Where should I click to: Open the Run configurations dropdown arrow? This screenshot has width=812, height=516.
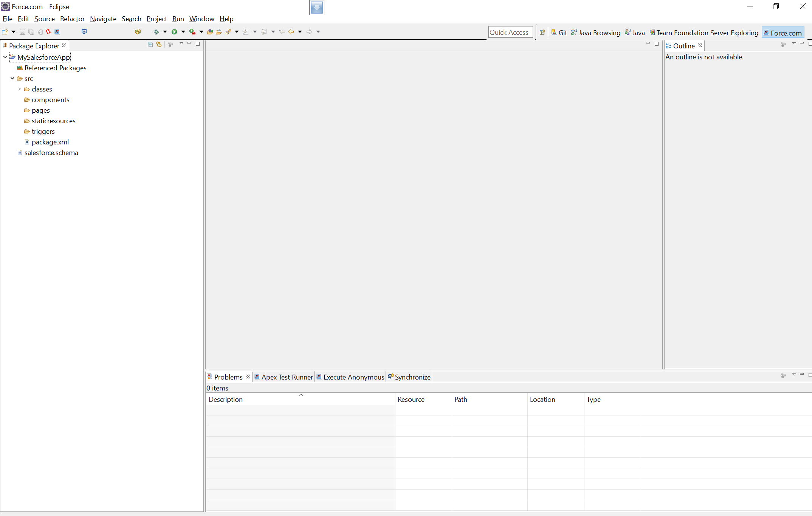(x=183, y=32)
